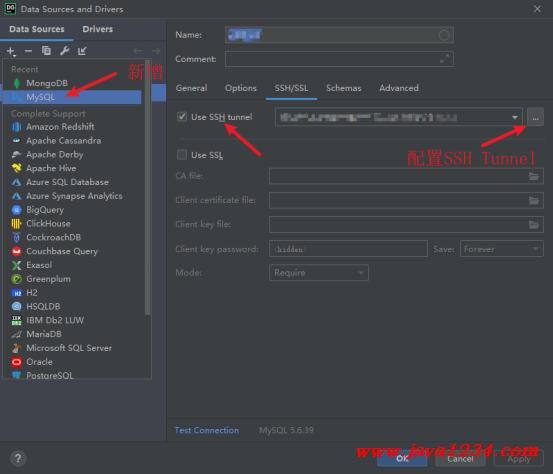Choose Greenplum data source
553x474 pixels.
tap(73, 279)
